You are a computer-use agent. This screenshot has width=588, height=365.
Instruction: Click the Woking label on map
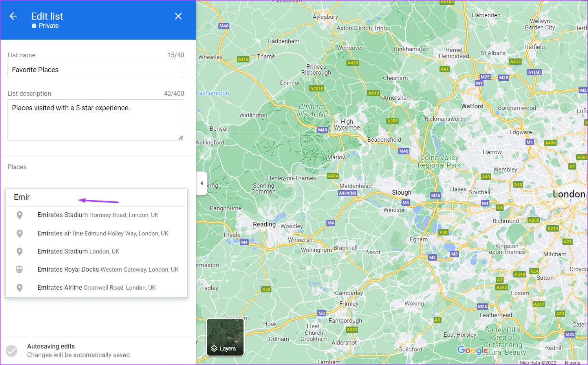[414, 303]
